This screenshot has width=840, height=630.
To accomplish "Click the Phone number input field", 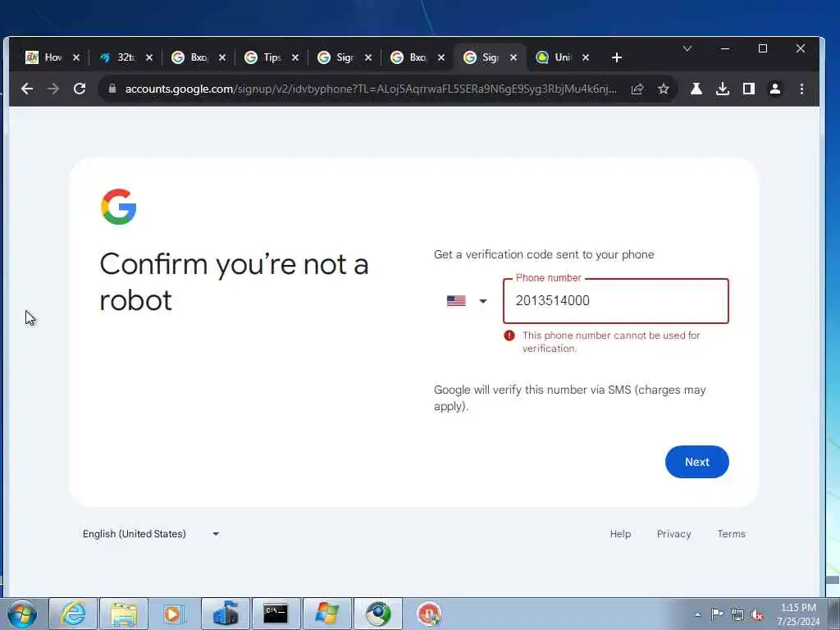I will point(615,300).
